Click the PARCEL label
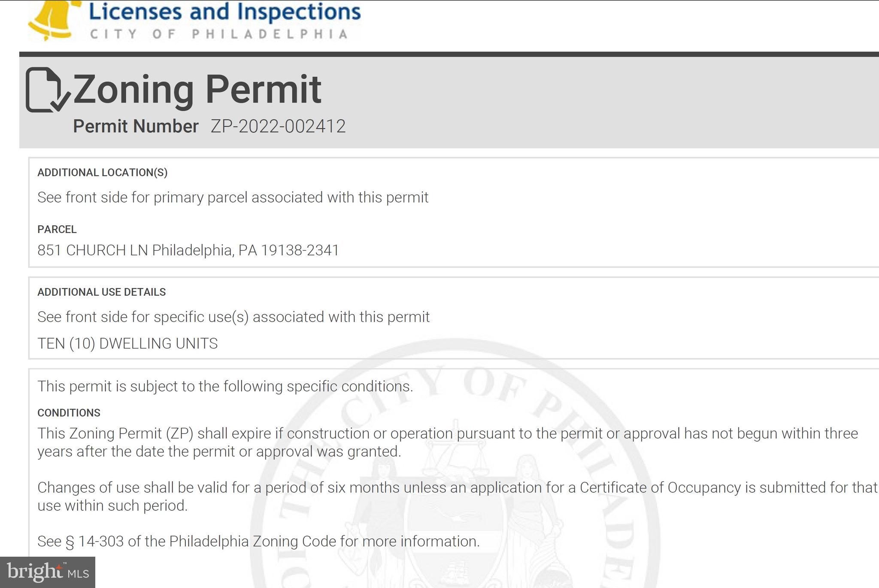The width and height of the screenshot is (879, 588). pos(57,230)
